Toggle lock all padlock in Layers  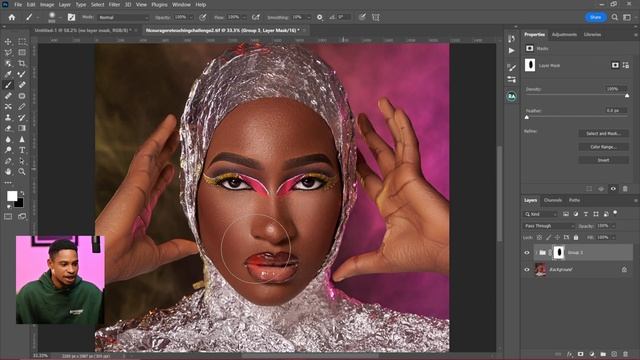click(576, 237)
